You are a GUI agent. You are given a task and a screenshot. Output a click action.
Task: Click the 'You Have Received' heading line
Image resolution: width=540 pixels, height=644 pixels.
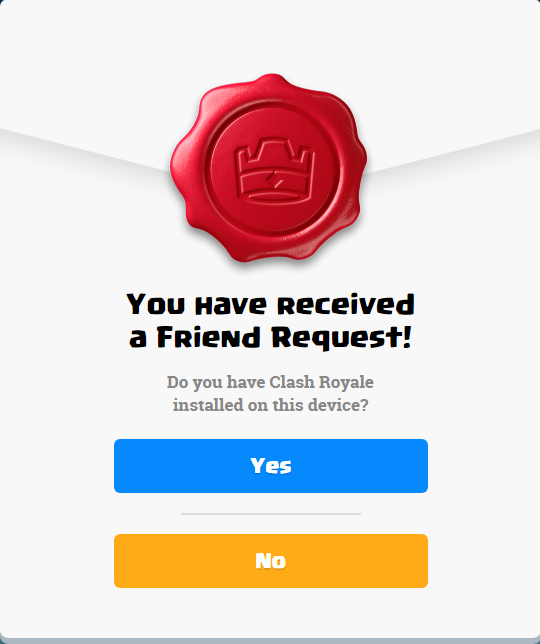coord(270,304)
